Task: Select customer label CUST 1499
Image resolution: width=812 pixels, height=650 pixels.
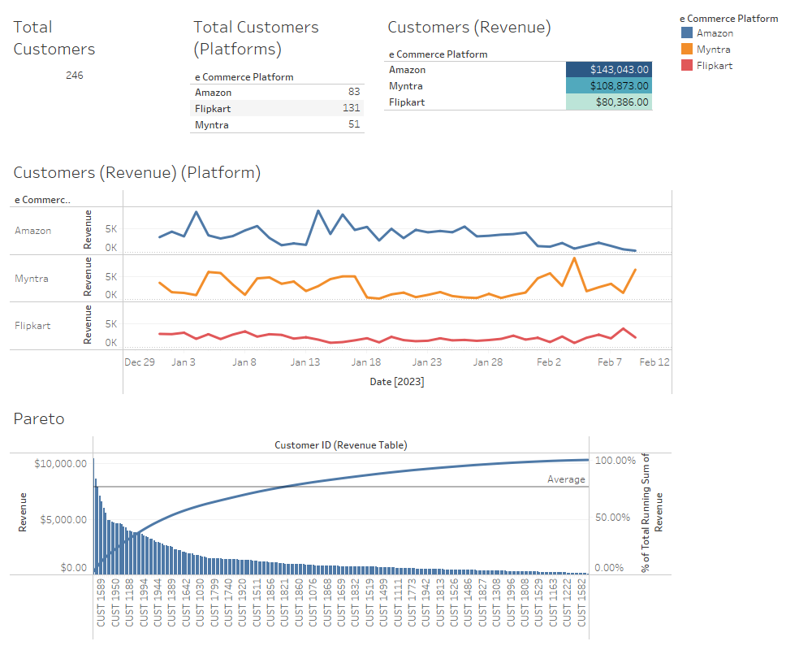Action: [384, 602]
